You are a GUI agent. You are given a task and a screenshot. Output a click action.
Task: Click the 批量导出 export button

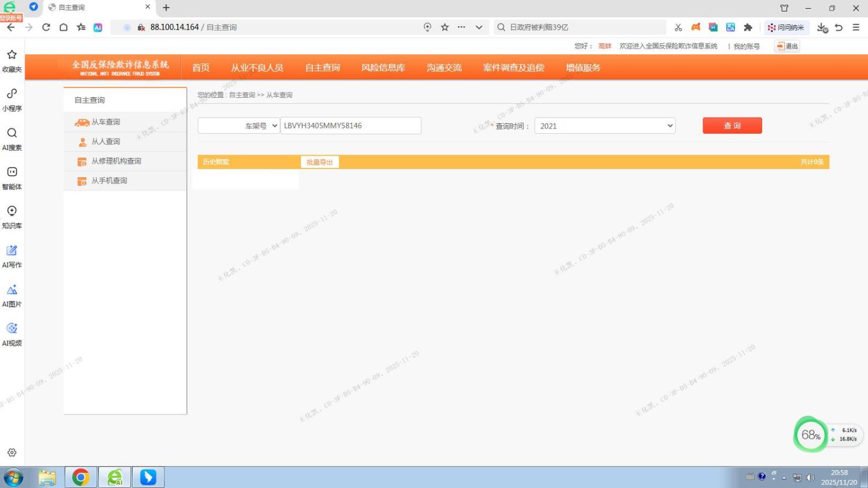coord(319,162)
